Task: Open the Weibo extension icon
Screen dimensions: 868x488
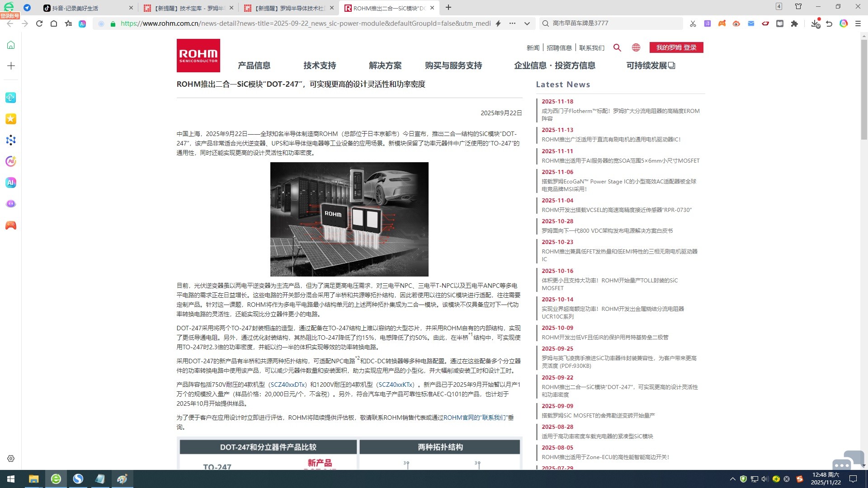Action: click(x=736, y=23)
